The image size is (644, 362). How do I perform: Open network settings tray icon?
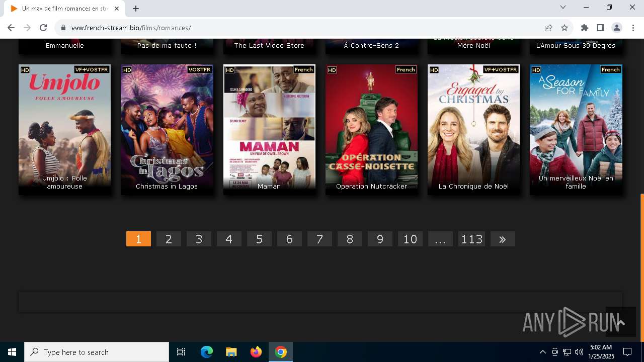(x=567, y=352)
